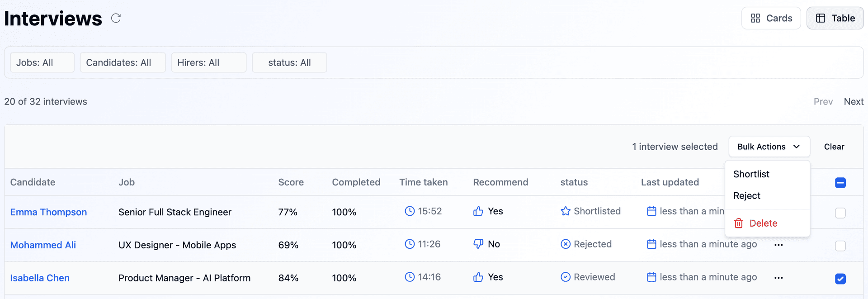Click the thumbs-down icon in Mohammed Ali's row
868x299 pixels.
coord(478,244)
